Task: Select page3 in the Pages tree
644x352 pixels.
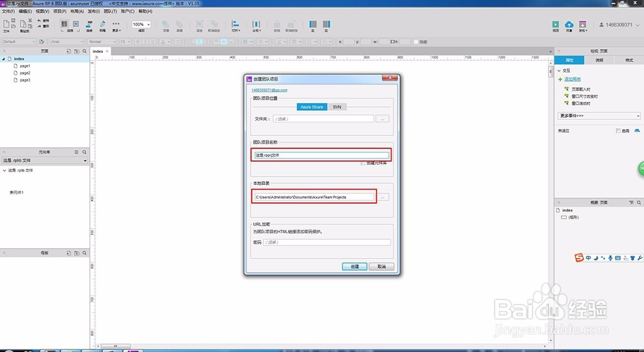Action: [x=25, y=80]
